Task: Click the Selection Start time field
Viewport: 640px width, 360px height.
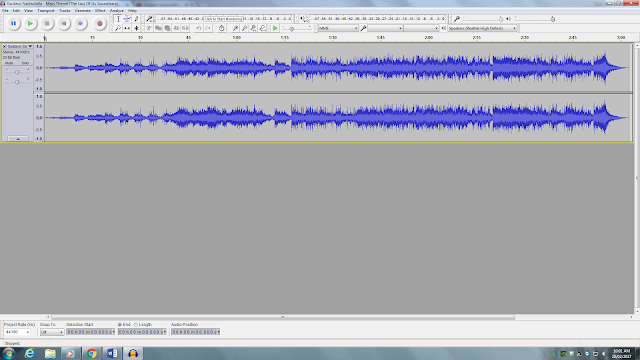Action: click(x=91, y=332)
